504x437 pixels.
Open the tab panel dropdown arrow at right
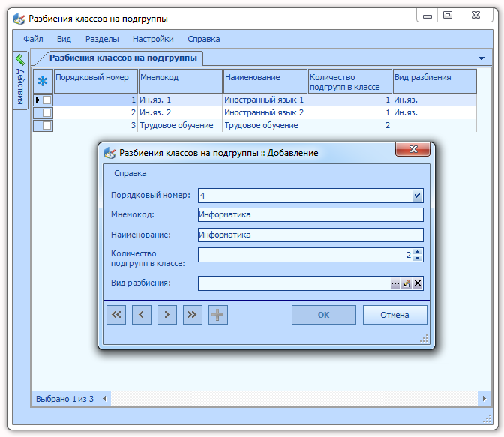(x=481, y=58)
